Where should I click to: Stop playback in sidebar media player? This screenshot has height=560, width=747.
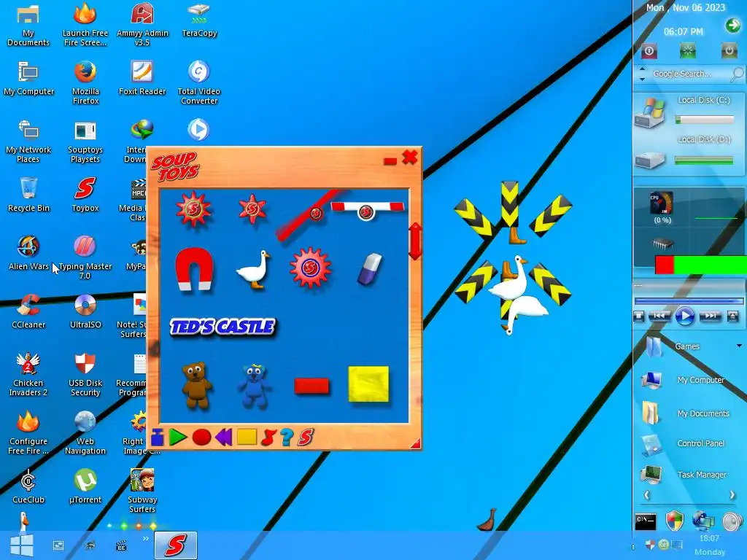(x=638, y=316)
